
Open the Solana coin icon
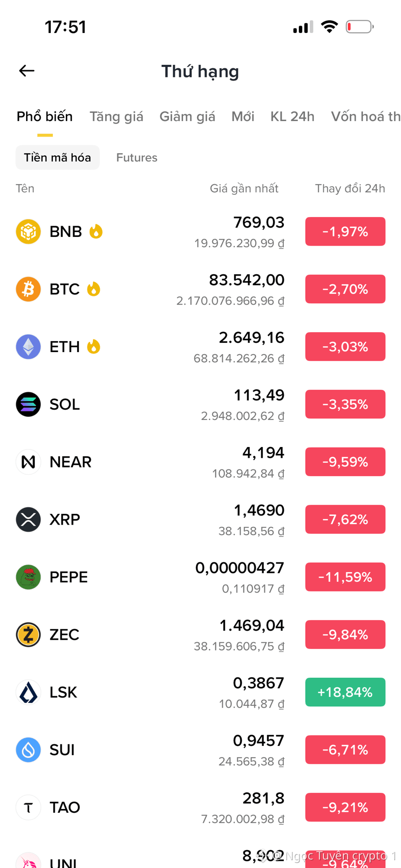tap(28, 404)
